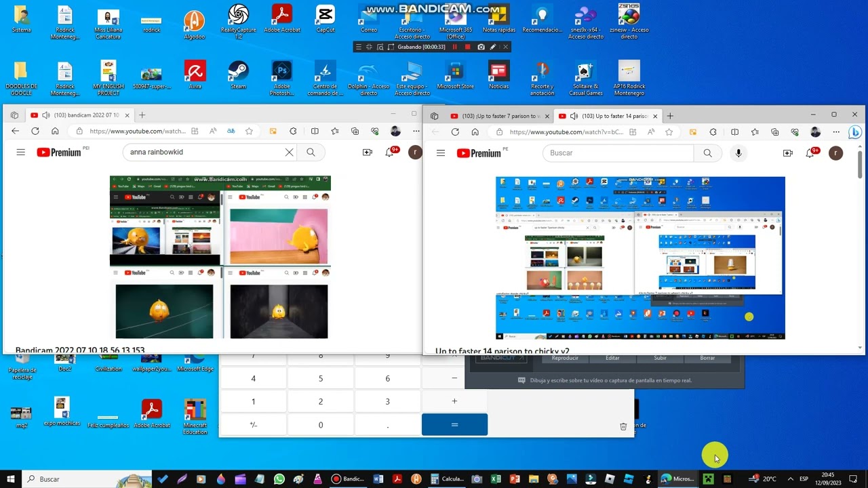Image resolution: width=868 pixels, height=488 pixels.
Task: Click the number 5 calculator key
Action: (321, 378)
